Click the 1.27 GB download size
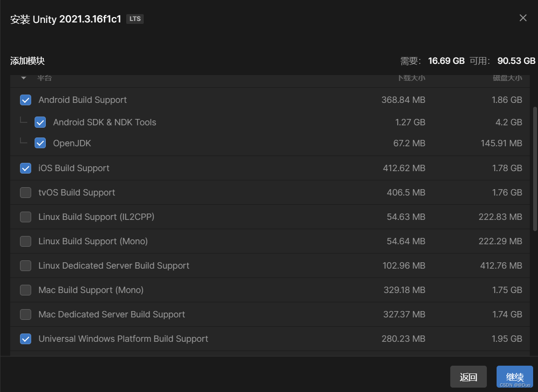Screen dimensions: 538x392 [410, 122]
